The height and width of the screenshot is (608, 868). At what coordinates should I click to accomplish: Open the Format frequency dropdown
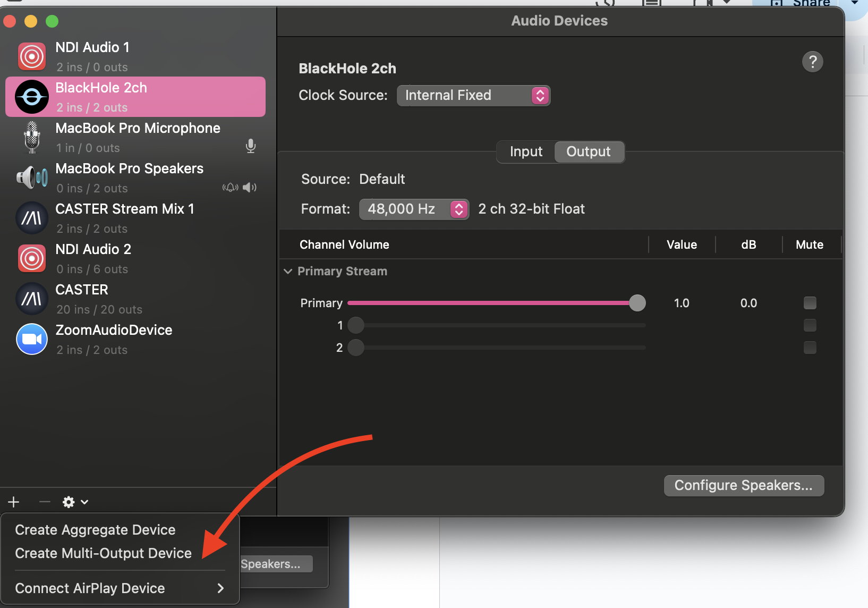(x=414, y=209)
